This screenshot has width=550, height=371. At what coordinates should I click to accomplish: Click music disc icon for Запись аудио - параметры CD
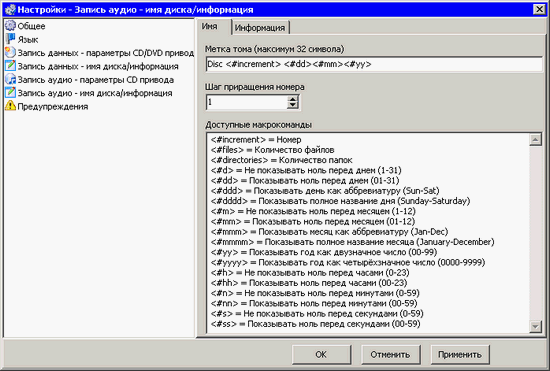[10, 79]
